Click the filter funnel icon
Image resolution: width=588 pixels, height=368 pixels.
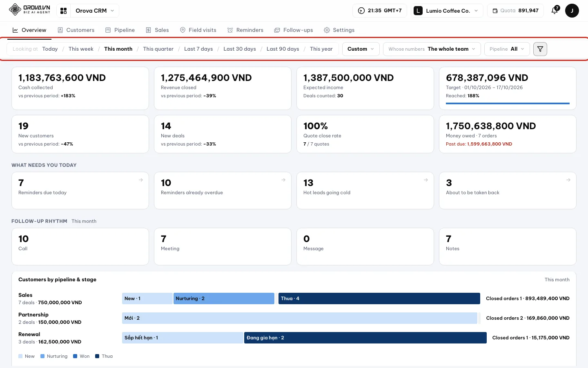click(540, 49)
